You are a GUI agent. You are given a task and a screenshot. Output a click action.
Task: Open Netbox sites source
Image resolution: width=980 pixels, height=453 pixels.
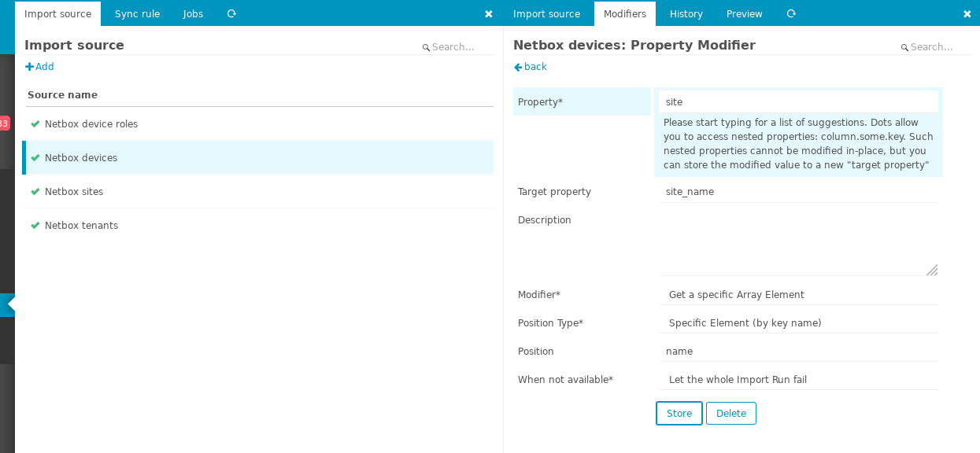pos(74,192)
